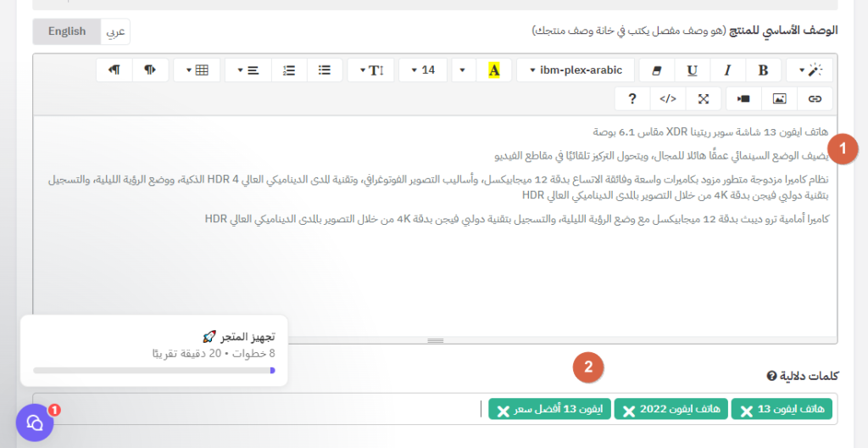
Task: Open the editor help question mark
Action: 632,98
